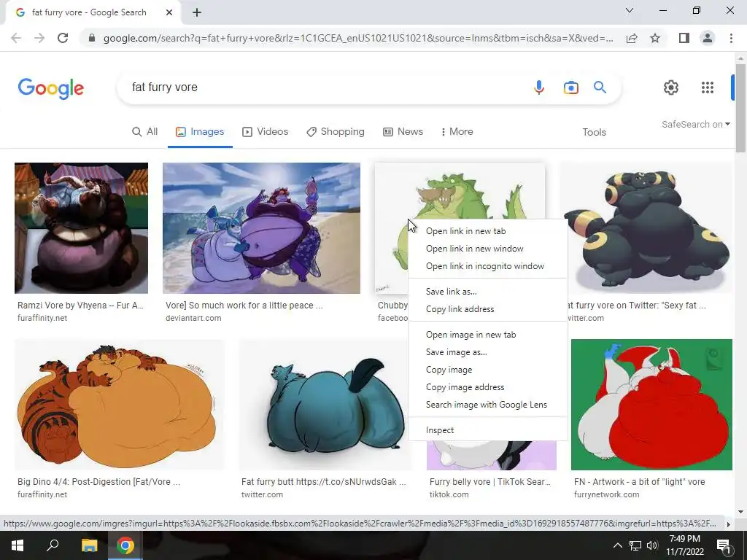Screen dimensions: 747x560
Task: Switch to the News tab
Action: [x=403, y=132]
